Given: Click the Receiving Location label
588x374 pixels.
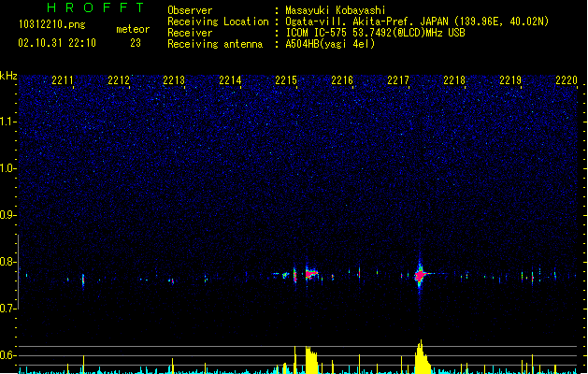Looking at the screenshot, I should 218,22.
